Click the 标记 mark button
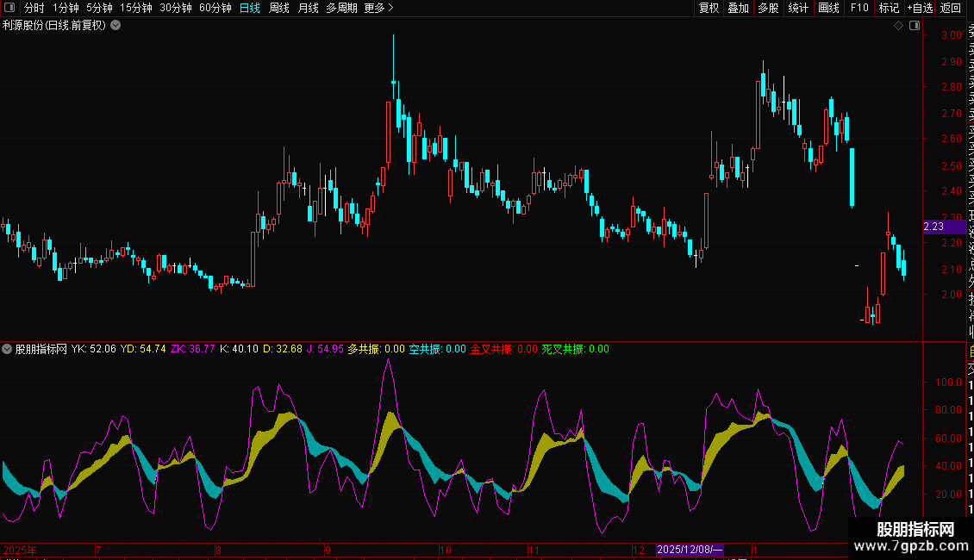The width and height of the screenshot is (974, 560). [x=889, y=8]
